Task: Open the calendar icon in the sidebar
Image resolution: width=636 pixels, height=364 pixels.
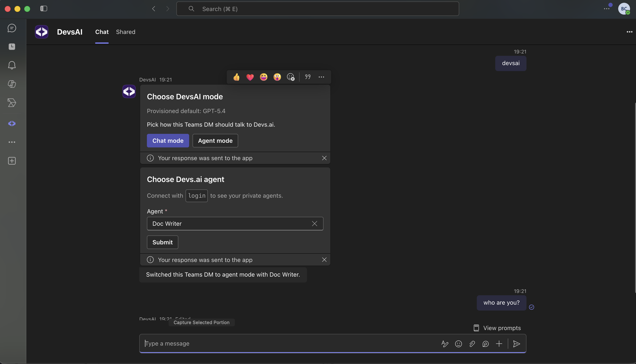Action: point(12,46)
